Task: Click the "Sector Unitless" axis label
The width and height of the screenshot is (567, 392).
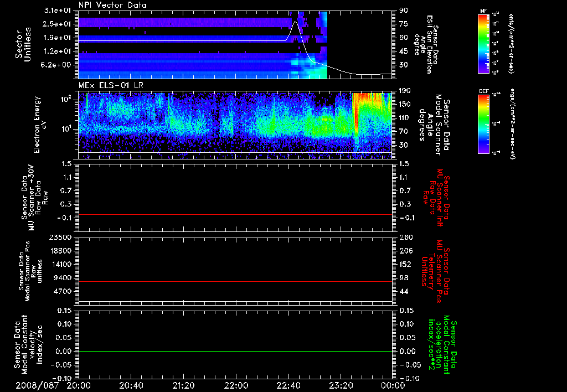Action: (23, 44)
